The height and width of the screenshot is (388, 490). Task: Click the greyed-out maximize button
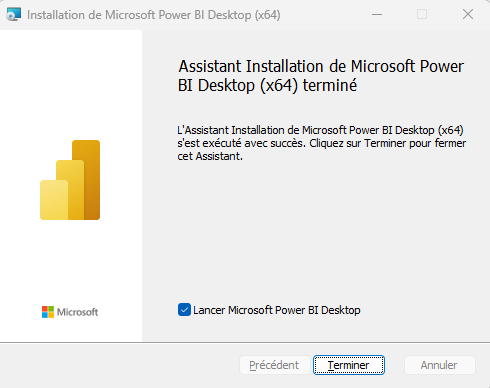point(422,14)
